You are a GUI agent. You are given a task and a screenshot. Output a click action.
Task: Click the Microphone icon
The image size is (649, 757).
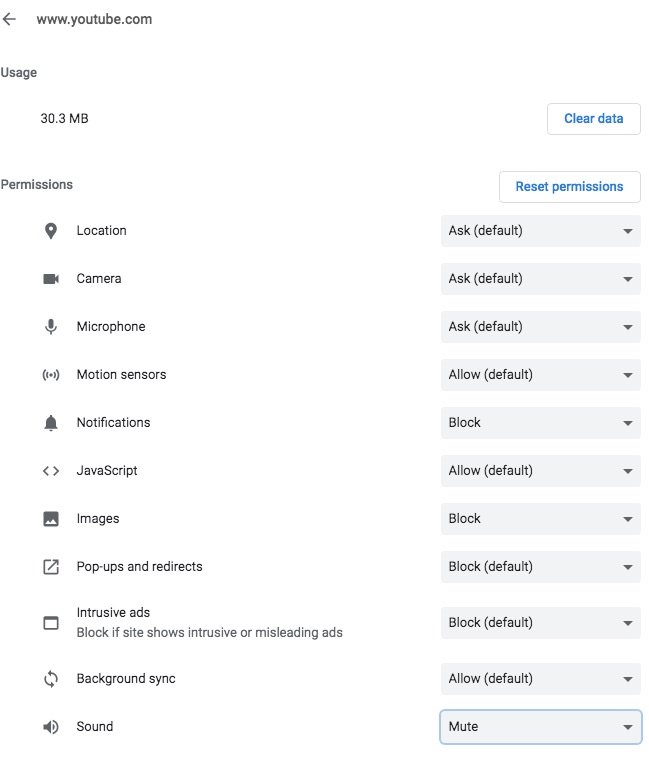pos(51,327)
